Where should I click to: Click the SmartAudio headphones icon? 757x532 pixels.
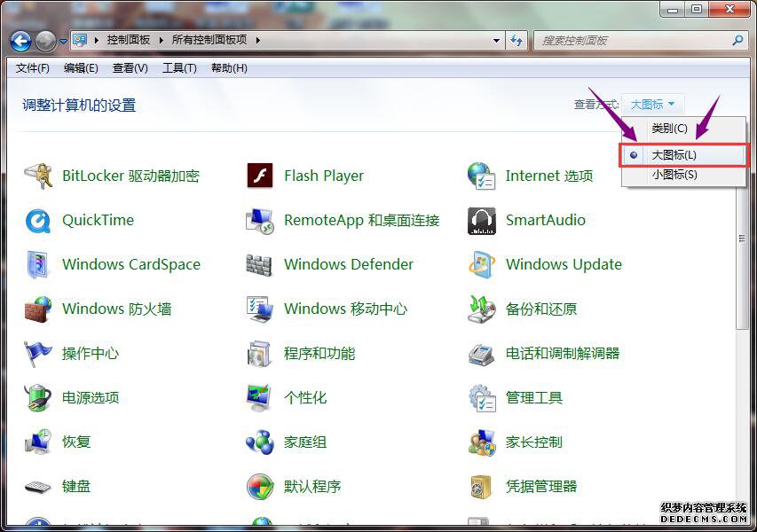pos(481,221)
